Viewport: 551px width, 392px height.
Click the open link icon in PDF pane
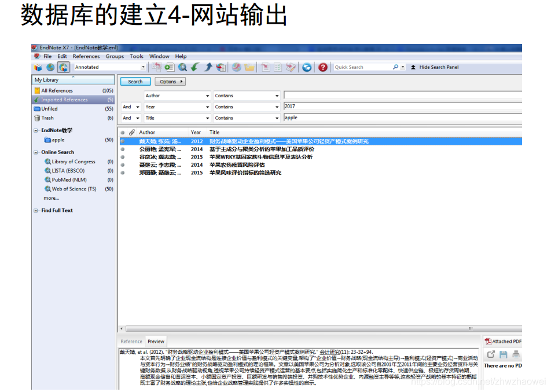click(x=491, y=354)
